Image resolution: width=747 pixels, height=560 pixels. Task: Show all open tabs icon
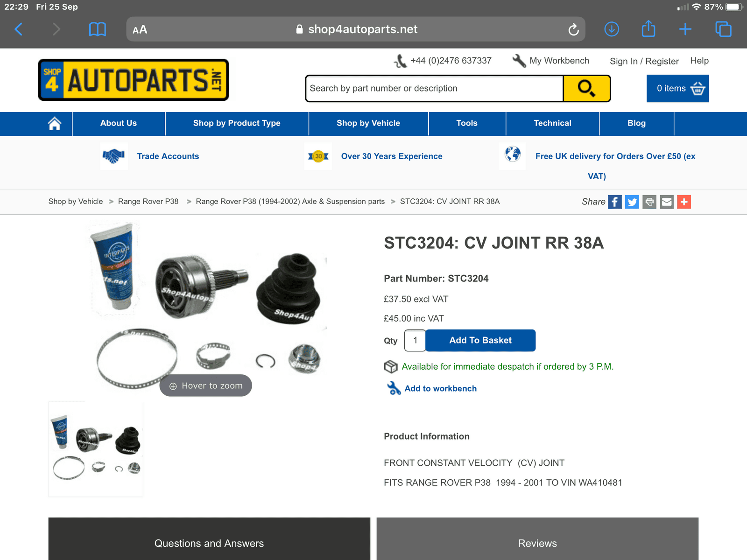tap(723, 29)
